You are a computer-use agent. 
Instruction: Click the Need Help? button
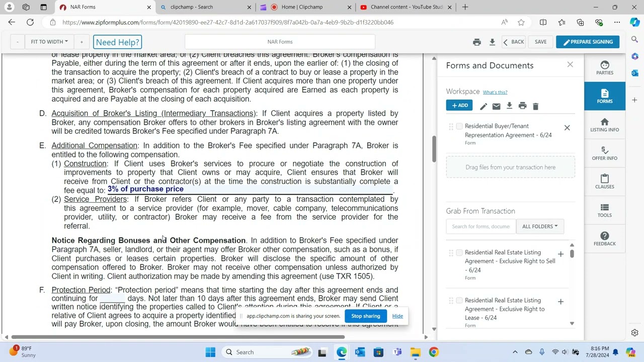[117, 42]
